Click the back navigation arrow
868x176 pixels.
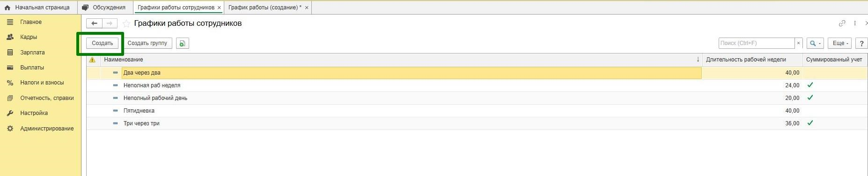(94, 23)
